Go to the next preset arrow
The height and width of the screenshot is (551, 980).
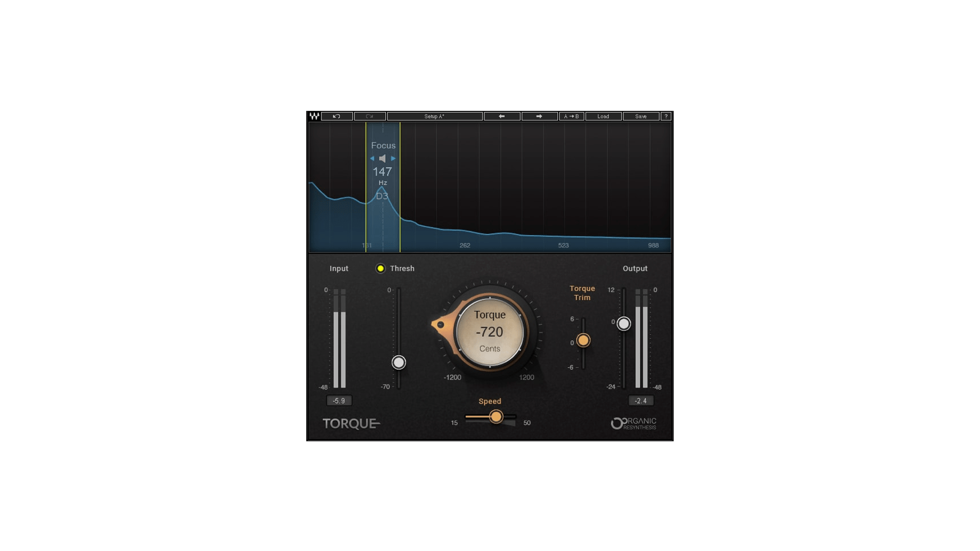click(540, 116)
